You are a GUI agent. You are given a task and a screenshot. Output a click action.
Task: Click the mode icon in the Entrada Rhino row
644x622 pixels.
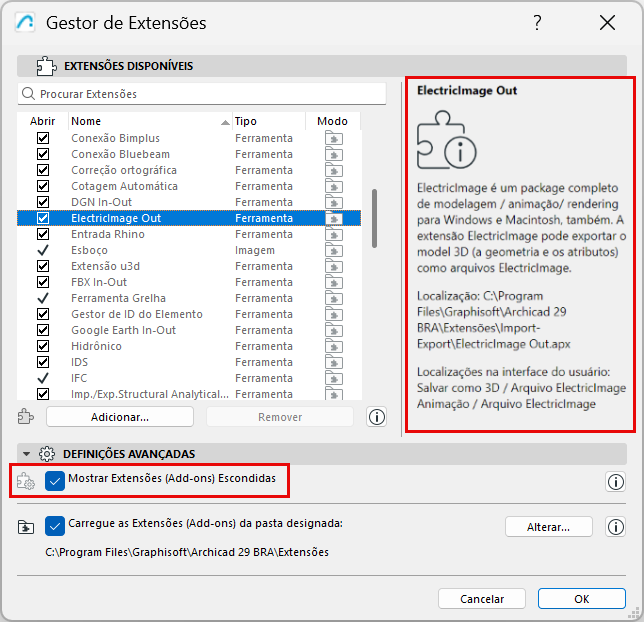[x=334, y=235]
